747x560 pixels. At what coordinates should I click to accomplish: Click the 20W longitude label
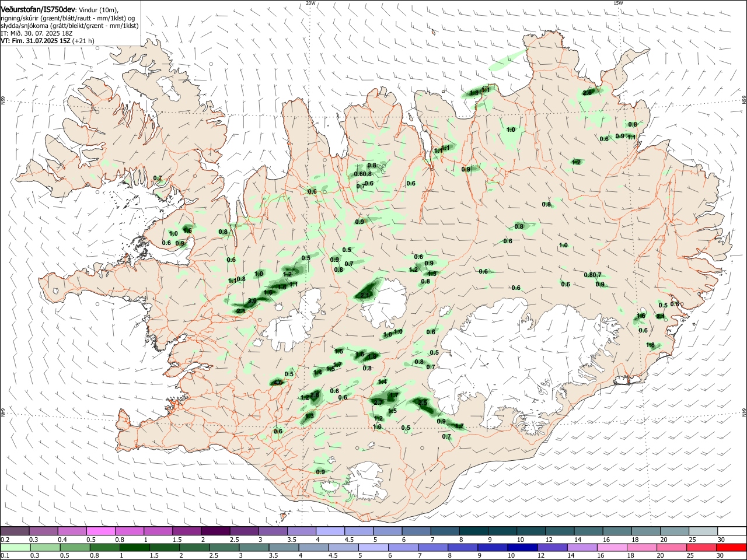pyautogui.click(x=310, y=3)
